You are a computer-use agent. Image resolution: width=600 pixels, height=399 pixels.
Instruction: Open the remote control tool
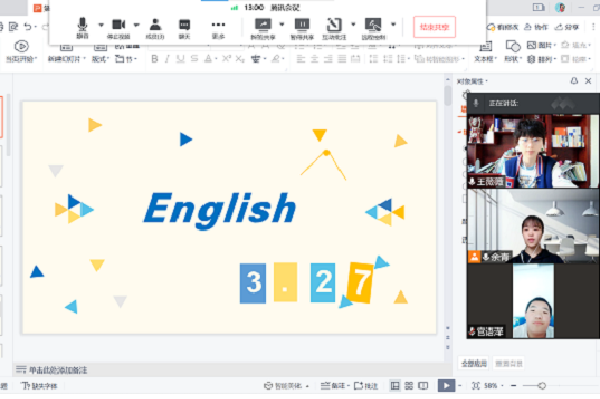pyautogui.click(x=373, y=28)
